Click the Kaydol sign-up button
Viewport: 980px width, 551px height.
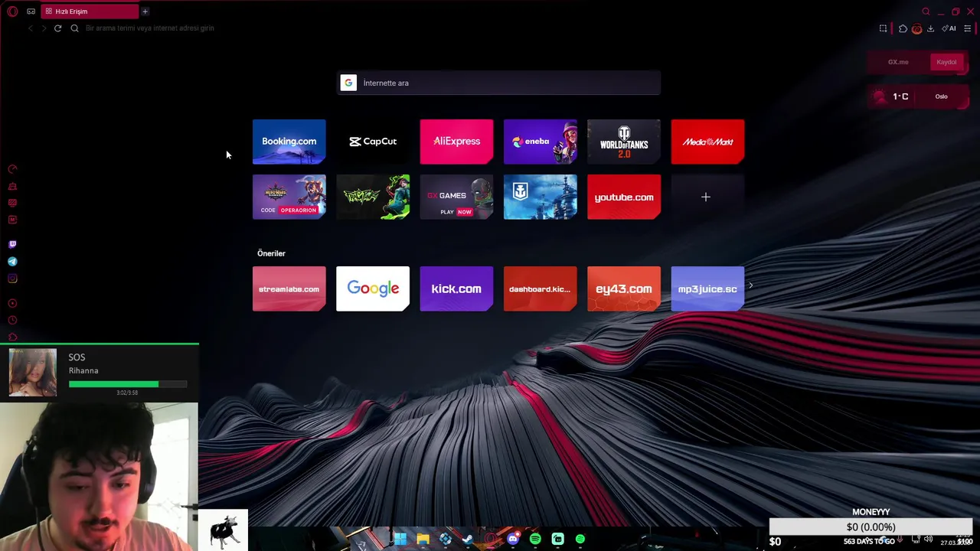click(x=946, y=62)
